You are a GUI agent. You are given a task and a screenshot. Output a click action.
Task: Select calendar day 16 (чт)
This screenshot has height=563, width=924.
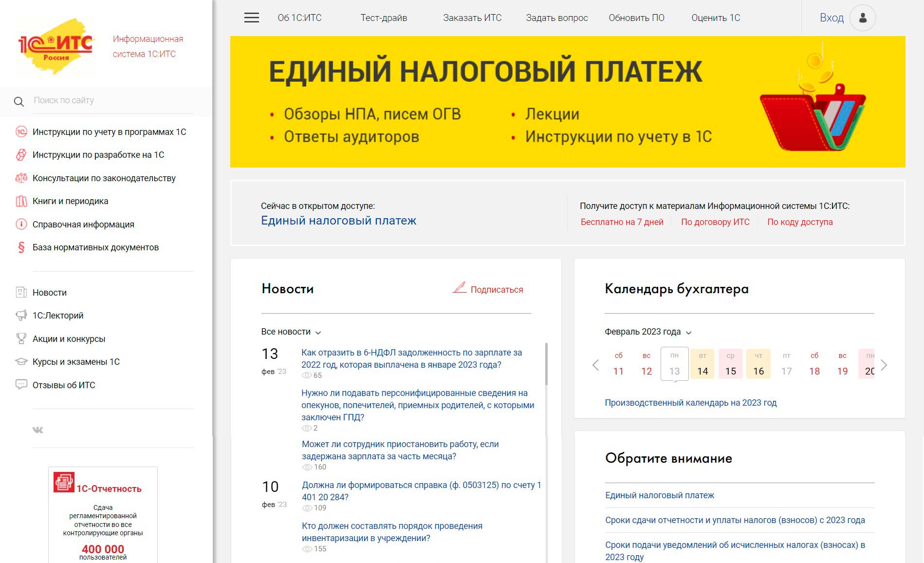(x=758, y=364)
